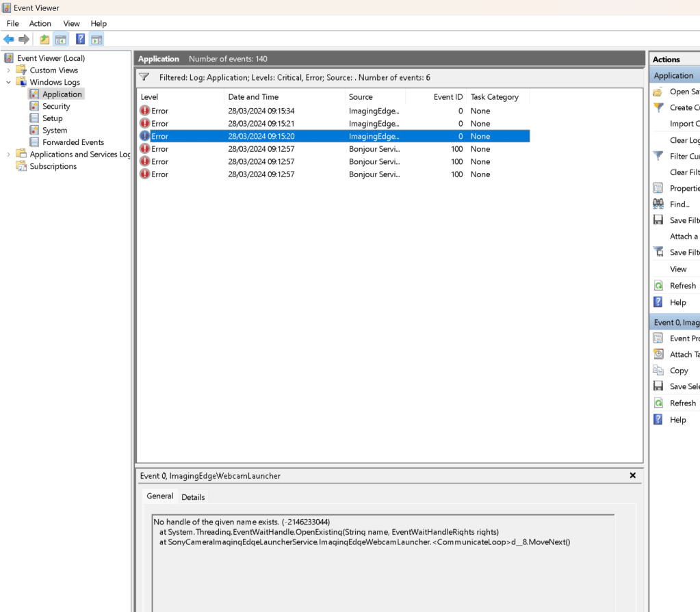Click the Forward arrow toolbar icon
This screenshot has height=612, width=700.
(24, 39)
